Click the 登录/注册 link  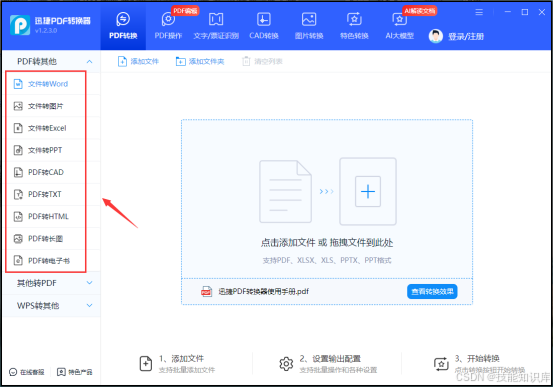click(466, 36)
